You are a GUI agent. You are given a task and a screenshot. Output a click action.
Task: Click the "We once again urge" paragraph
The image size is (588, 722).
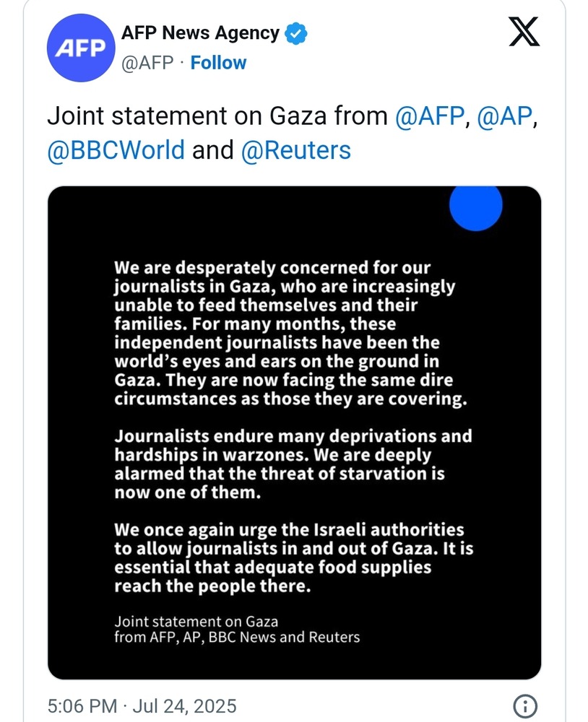(x=293, y=558)
